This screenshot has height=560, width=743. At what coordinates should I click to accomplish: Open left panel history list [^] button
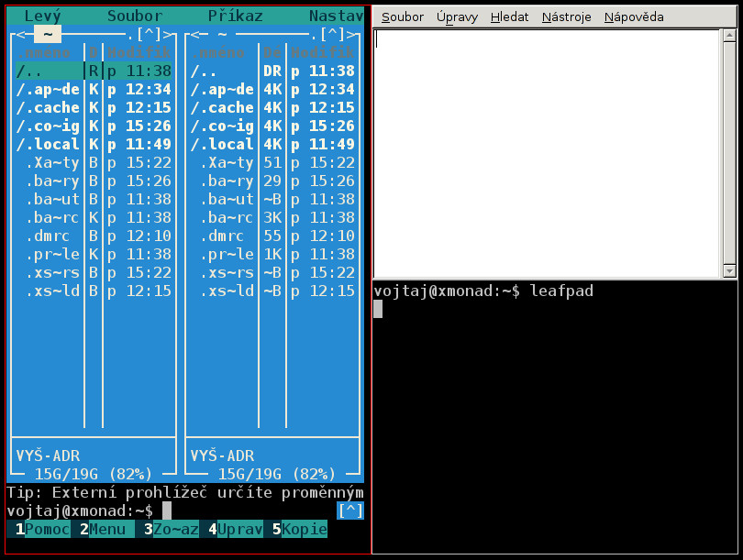click(149, 34)
